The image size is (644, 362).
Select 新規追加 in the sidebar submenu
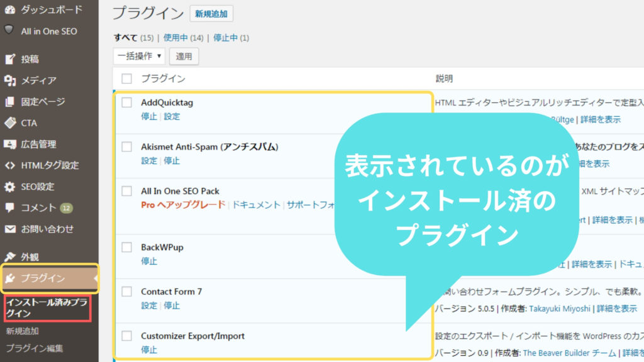click(22, 331)
